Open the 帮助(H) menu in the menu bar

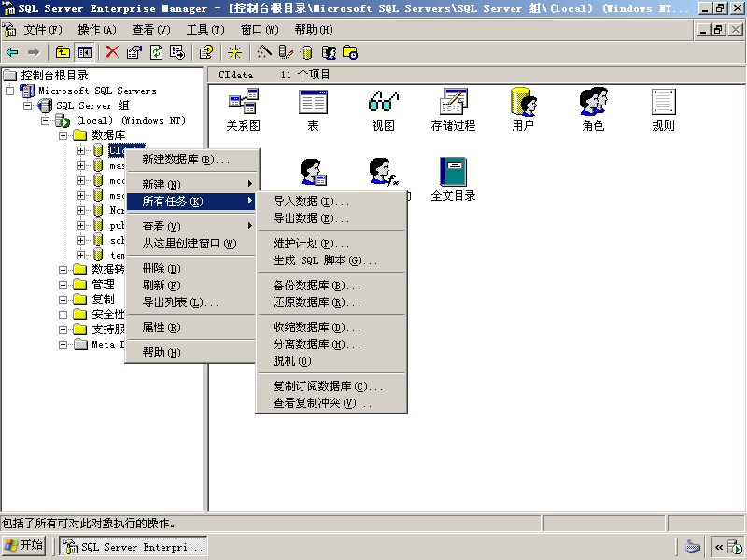(314, 30)
